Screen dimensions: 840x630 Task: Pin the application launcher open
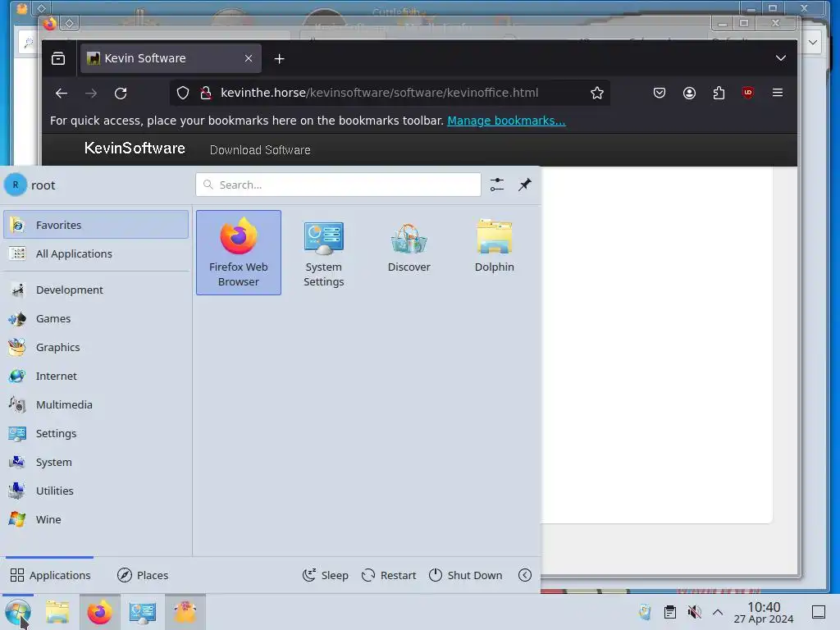(x=525, y=185)
